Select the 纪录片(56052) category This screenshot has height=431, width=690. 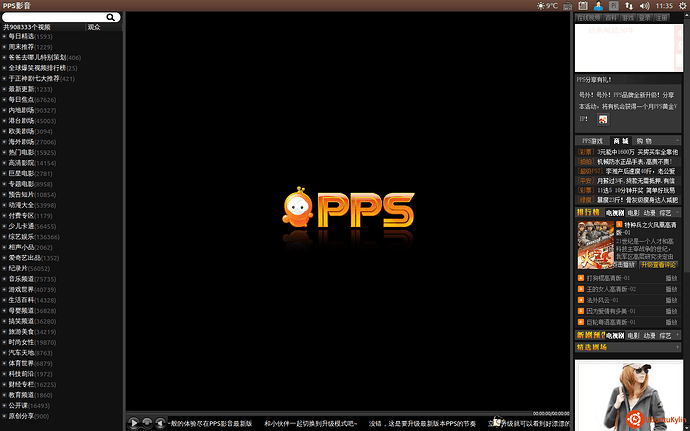(29, 269)
